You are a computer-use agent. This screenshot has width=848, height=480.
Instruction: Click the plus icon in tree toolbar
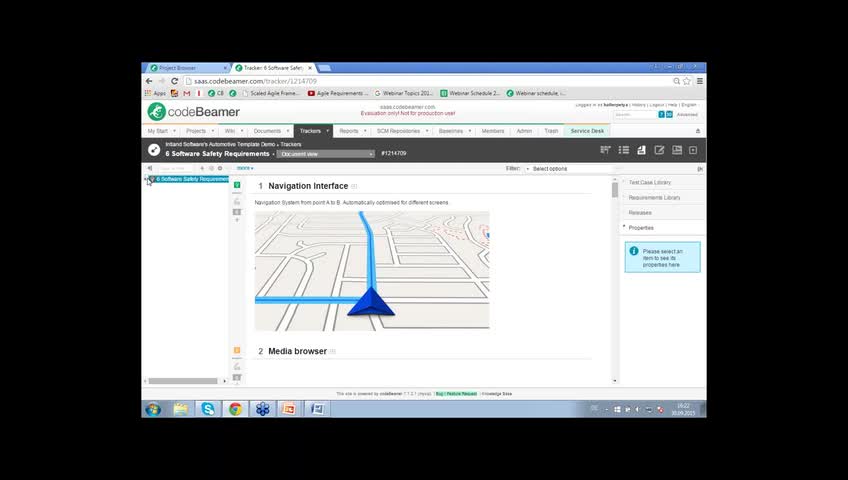pos(202,168)
